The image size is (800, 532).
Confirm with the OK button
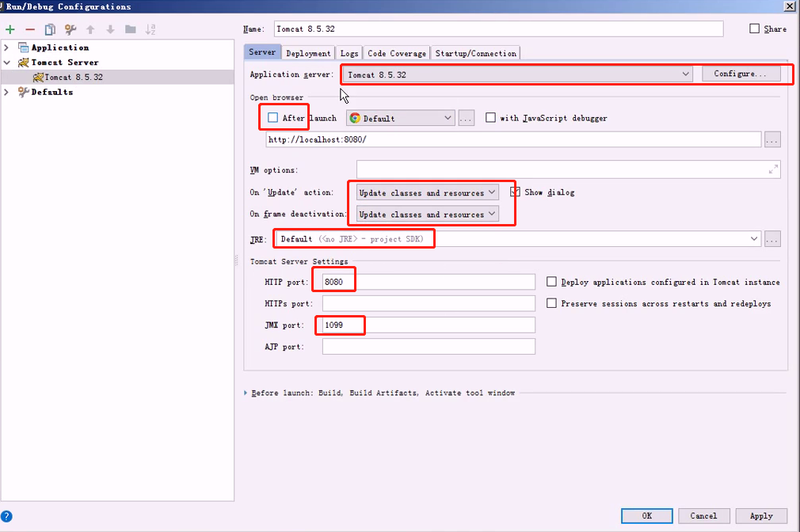tap(647, 515)
